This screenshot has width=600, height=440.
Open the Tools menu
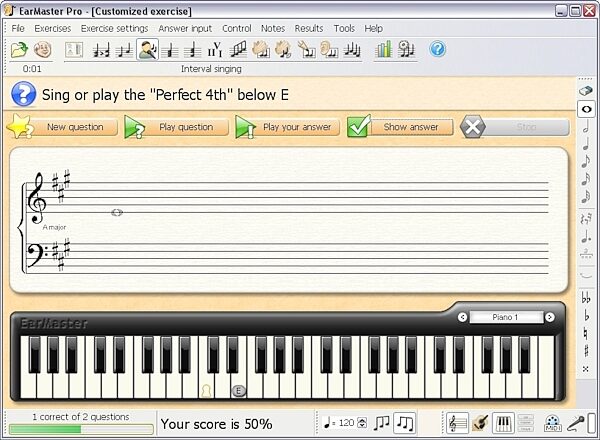pos(344,29)
